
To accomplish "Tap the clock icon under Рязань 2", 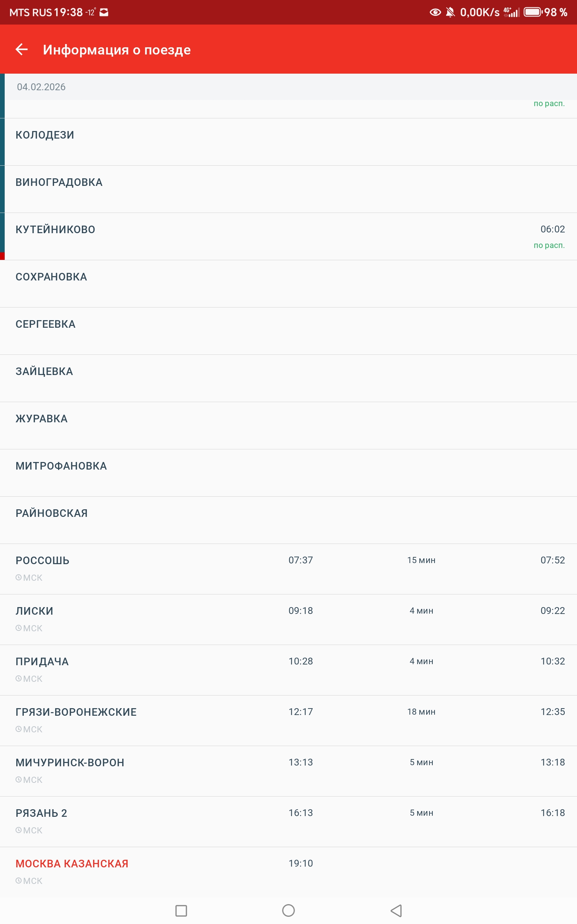I will tap(18, 830).
